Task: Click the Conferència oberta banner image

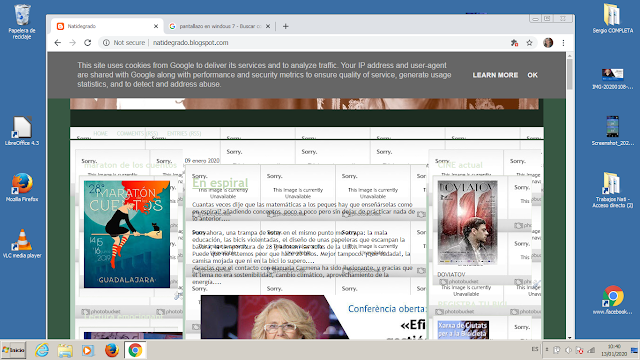Action: 313,317
